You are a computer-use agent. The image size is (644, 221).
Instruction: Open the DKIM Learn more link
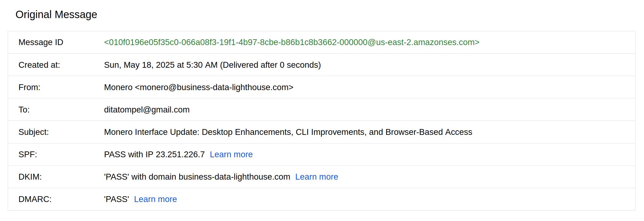point(317,177)
